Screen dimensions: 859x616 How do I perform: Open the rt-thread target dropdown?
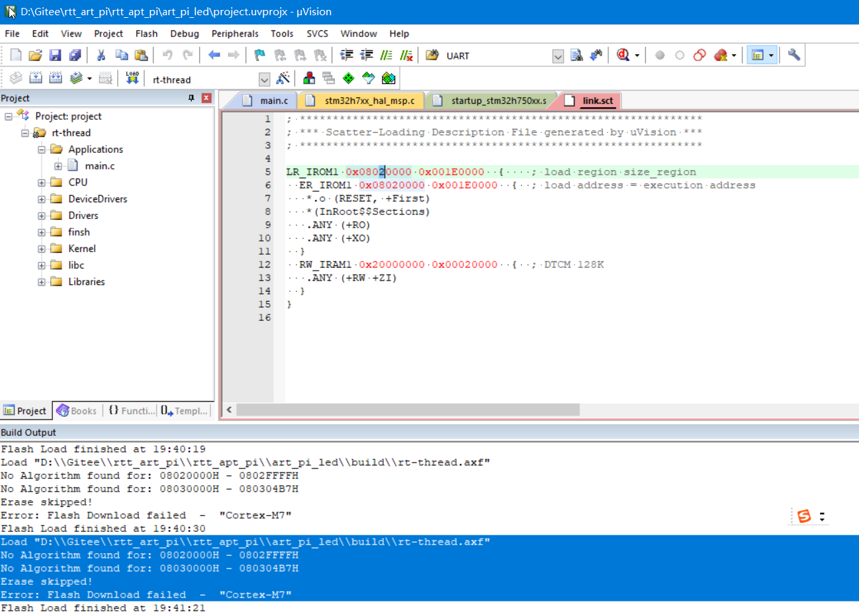pyautogui.click(x=264, y=79)
